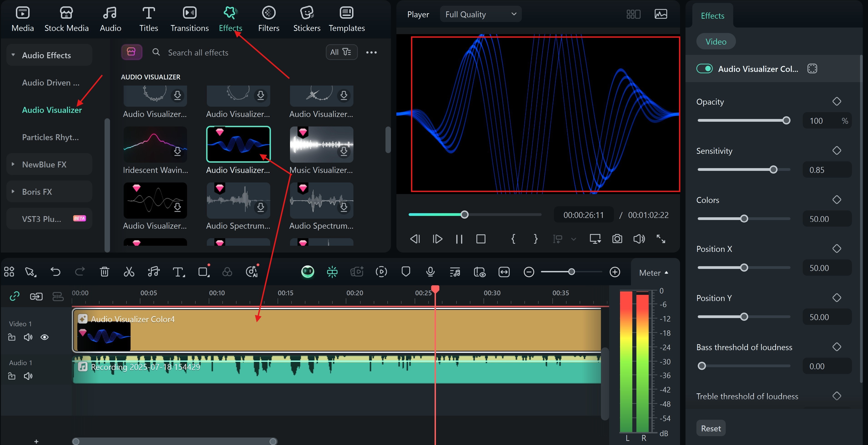Lock the Video 1 track
This screenshot has width=868, height=445.
(x=12, y=337)
